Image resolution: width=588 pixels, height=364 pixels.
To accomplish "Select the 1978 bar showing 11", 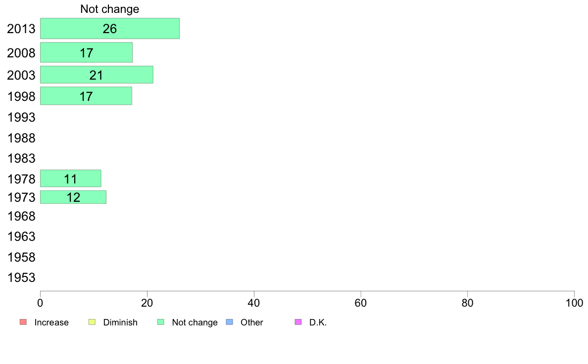I will pyautogui.click(x=70, y=179).
